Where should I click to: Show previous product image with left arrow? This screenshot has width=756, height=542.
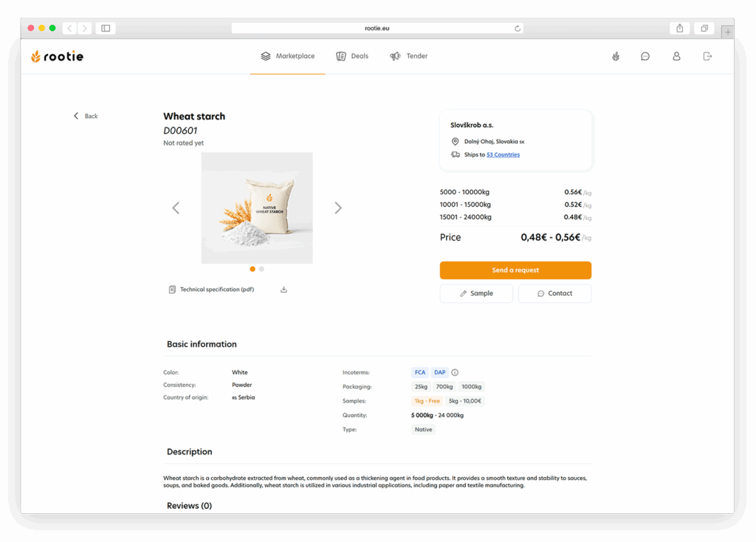click(x=176, y=207)
